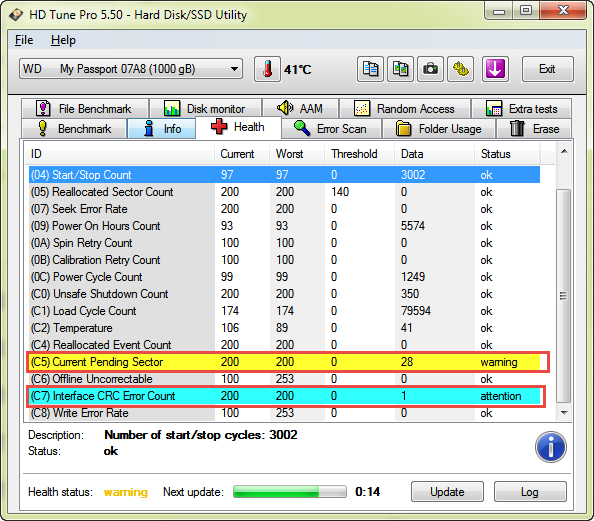Open the Folder Usage tab
Screen dimensions: 594x521
click(439, 129)
